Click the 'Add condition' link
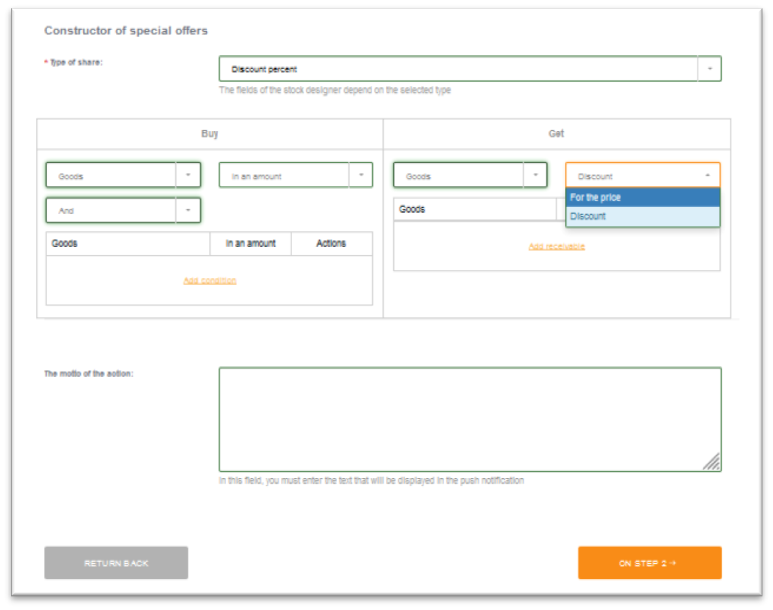This screenshot has width=773, height=610. click(x=210, y=280)
